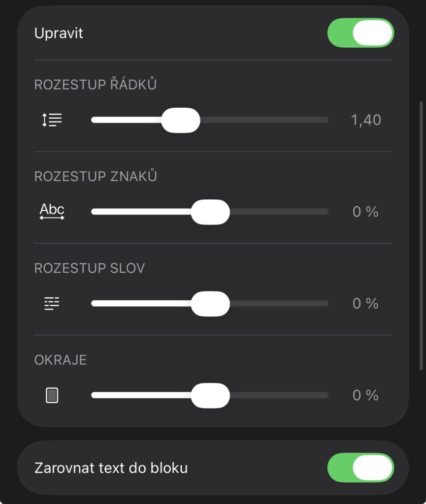Click the Okraje slider thumb
Image resolution: width=426 pixels, height=504 pixels.
(x=210, y=395)
